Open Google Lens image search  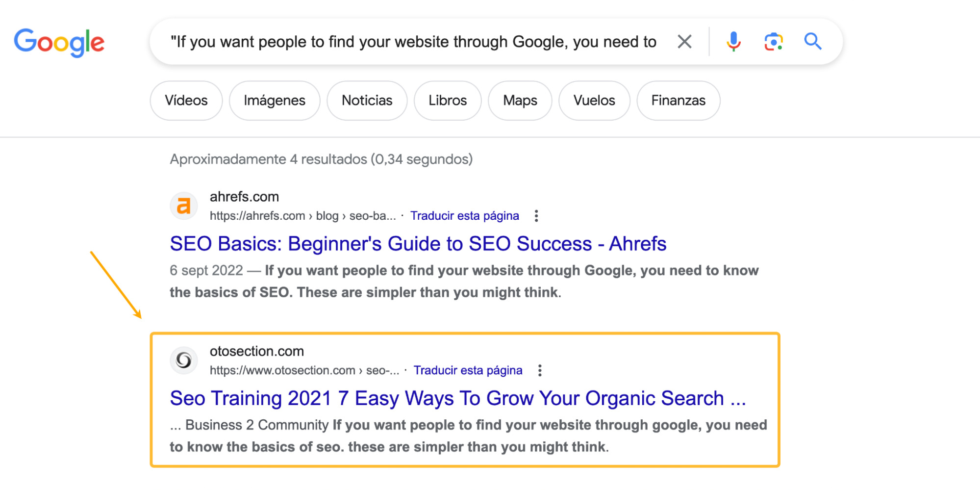(x=773, y=42)
